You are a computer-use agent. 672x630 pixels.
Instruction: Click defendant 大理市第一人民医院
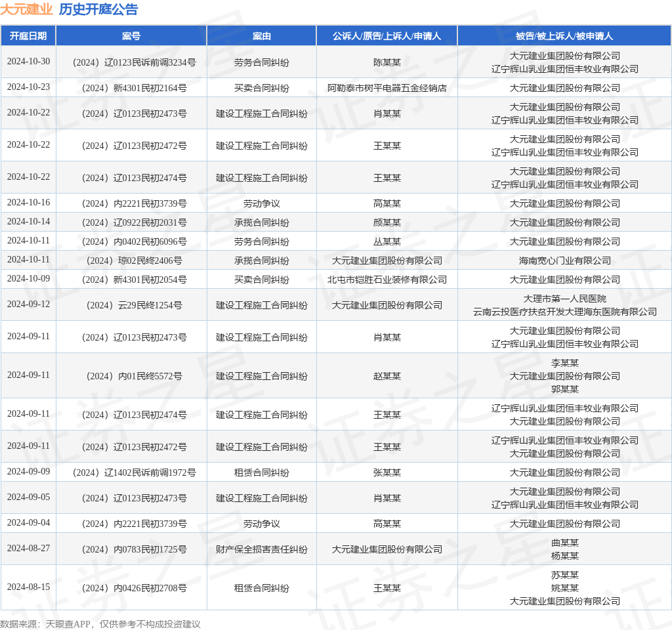[x=565, y=299]
